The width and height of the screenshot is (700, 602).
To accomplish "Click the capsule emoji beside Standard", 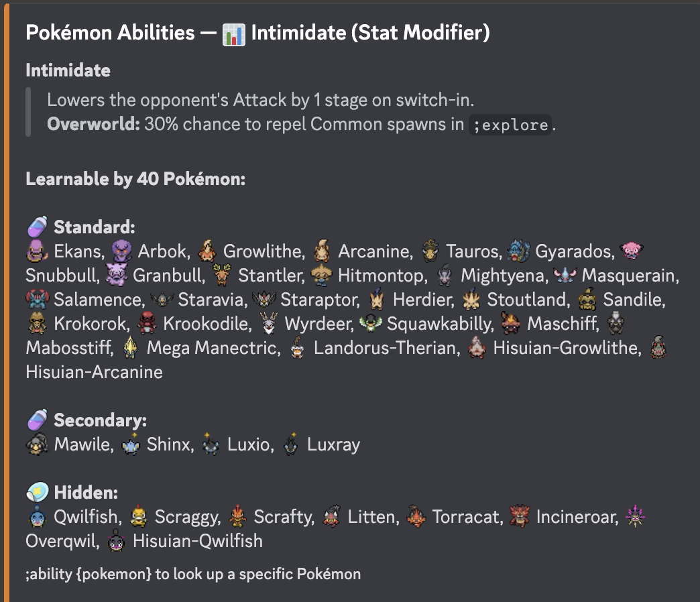I will [x=37, y=227].
